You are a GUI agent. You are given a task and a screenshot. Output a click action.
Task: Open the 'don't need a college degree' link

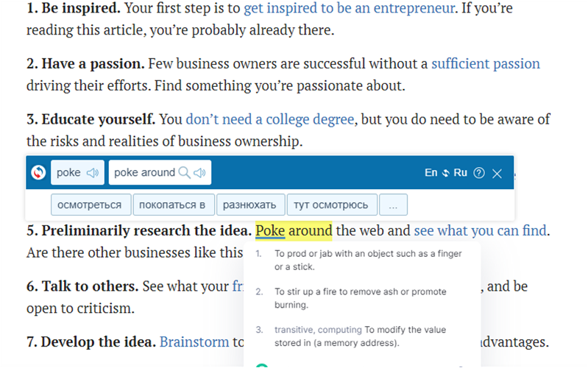[x=270, y=119]
